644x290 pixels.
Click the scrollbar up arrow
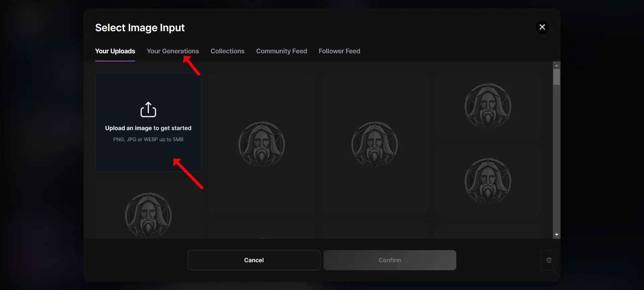point(557,65)
